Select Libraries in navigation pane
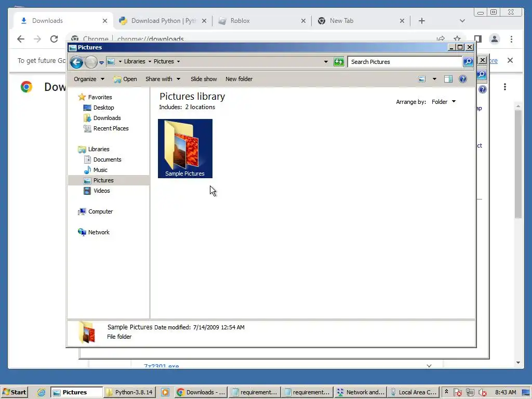The width and height of the screenshot is (532, 399). [x=98, y=149]
